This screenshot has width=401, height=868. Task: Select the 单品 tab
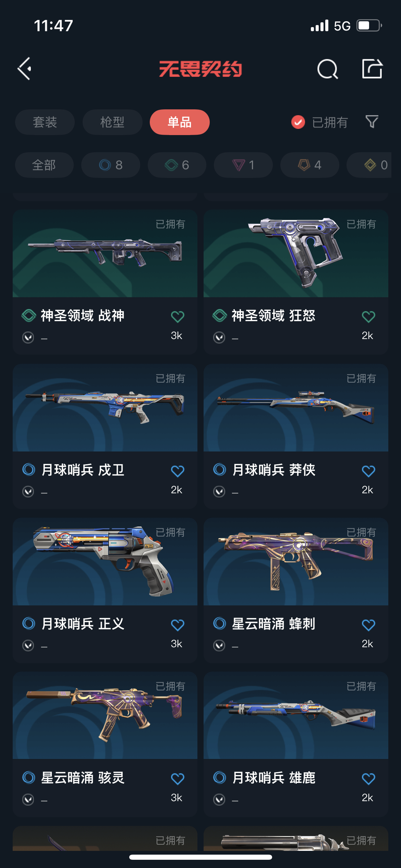click(x=180, y=122)
